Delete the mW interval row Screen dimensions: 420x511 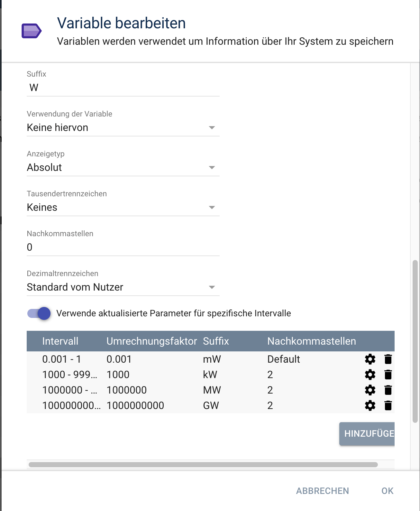(388, 359)
